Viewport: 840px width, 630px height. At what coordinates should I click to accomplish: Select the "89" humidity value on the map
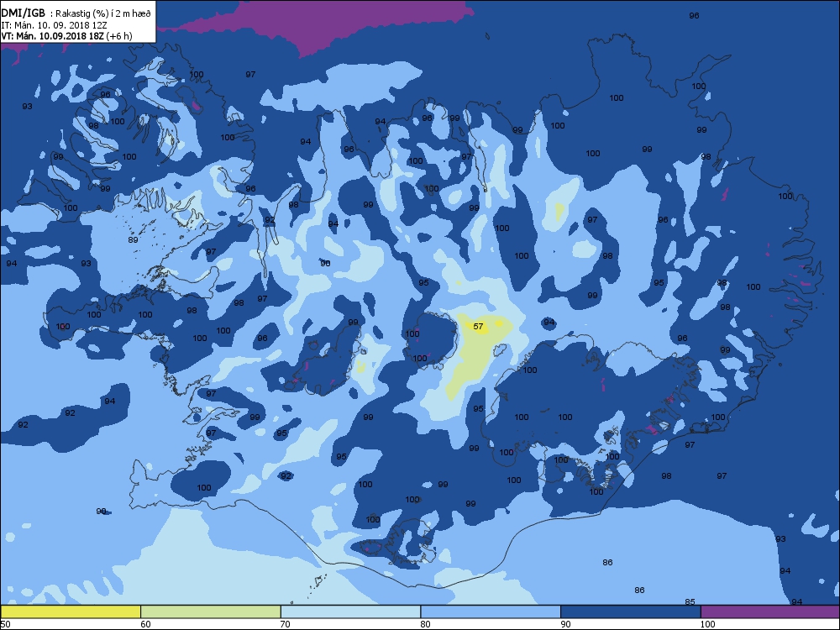pos(133,239)
